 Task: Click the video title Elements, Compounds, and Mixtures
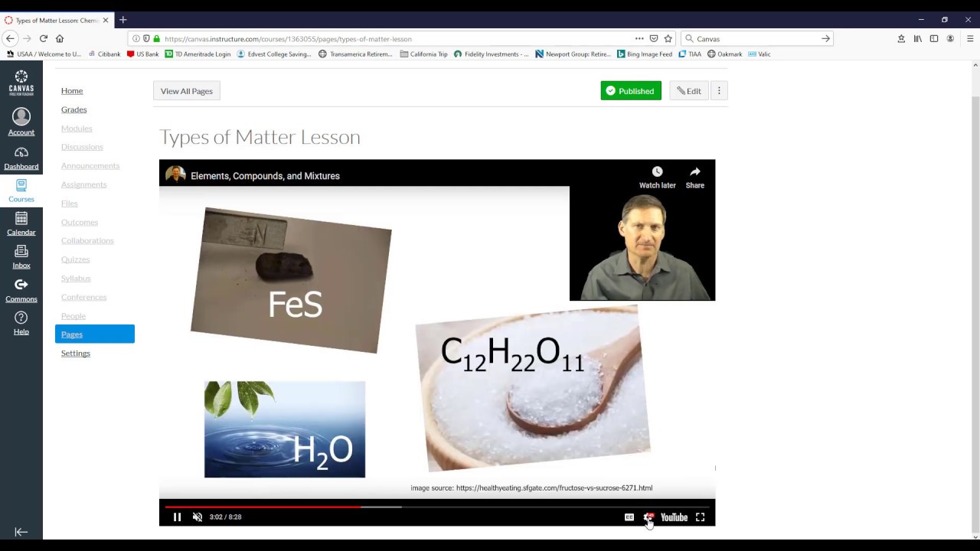[265, 176]
